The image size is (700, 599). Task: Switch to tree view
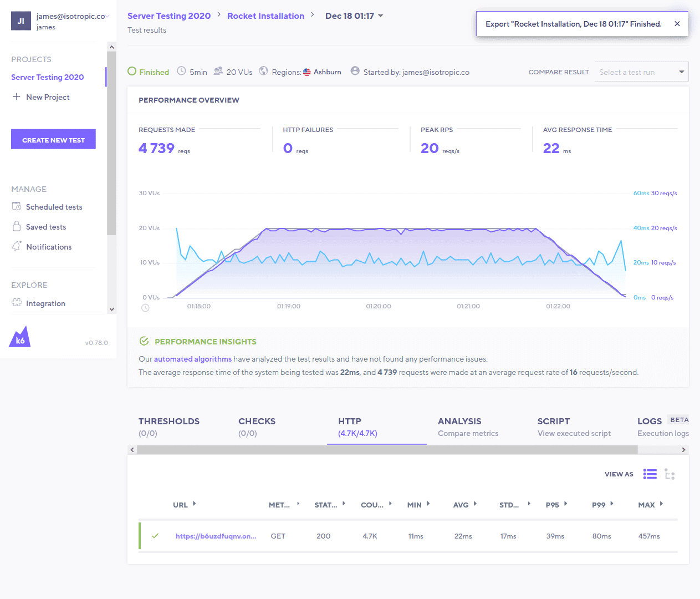[x=670, y=475]
